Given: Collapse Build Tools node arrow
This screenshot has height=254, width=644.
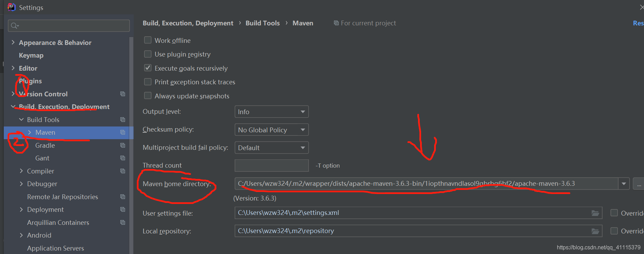Looking at the screenshot, I should pyautogui.click(x=21, y=119).
